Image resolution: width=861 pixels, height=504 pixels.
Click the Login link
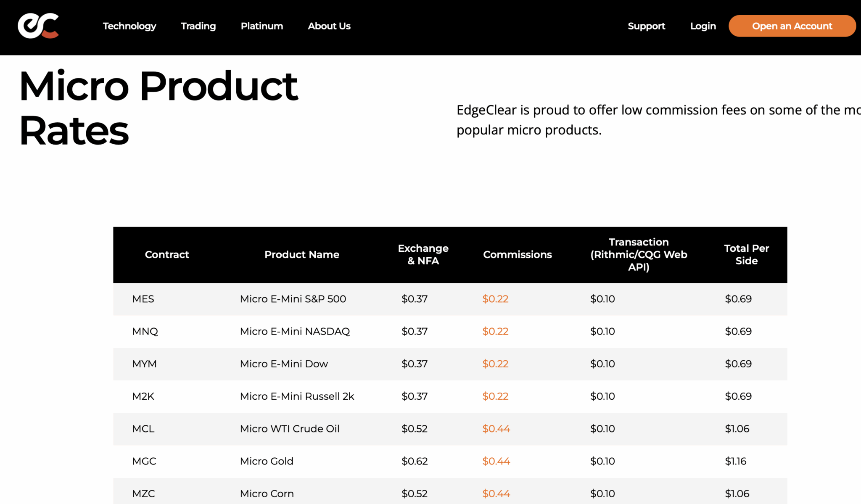703,26
